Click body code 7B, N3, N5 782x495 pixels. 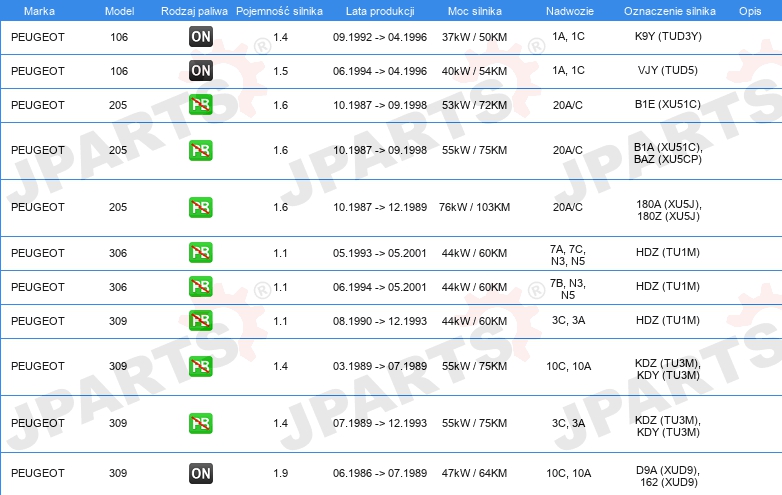568,289
